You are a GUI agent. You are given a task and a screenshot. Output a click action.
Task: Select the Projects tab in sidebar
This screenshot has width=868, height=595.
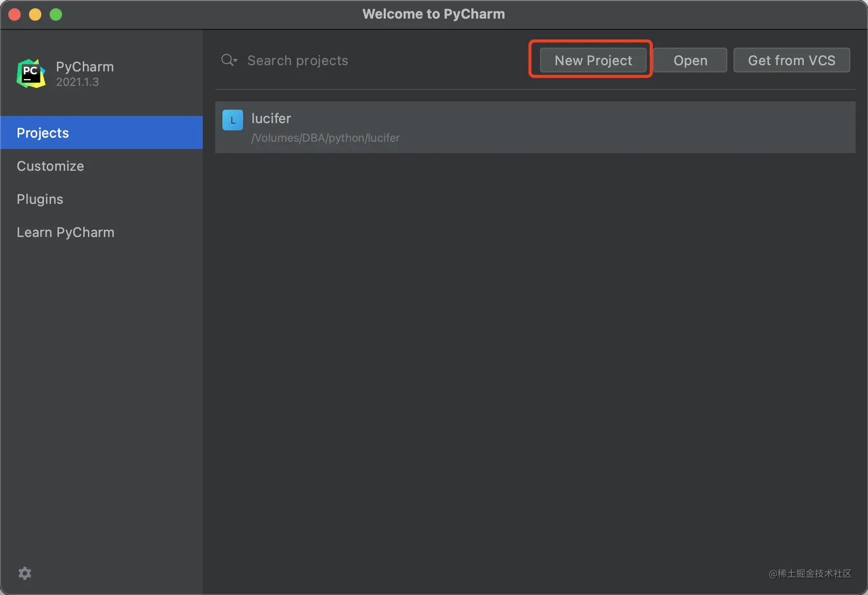pos(101,132)
